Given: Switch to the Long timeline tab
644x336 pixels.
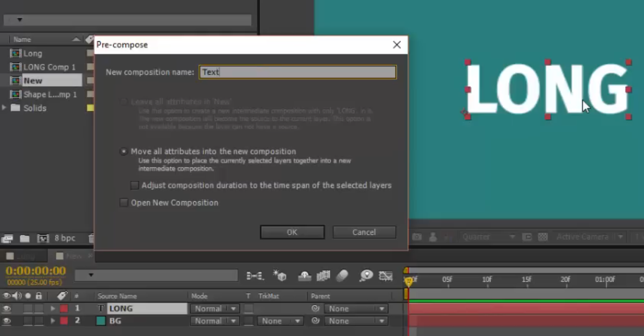Looking at the screenshot, I should (25, 255).
